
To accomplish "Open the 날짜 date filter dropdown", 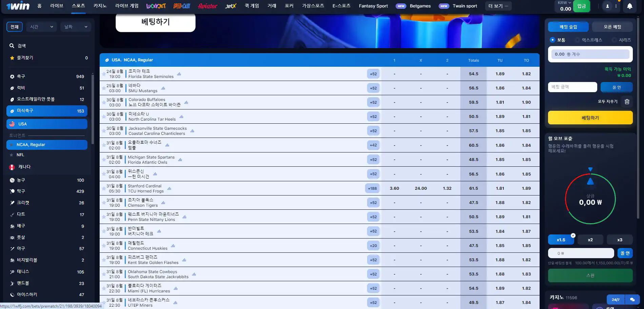I will [x=76, y=27].
